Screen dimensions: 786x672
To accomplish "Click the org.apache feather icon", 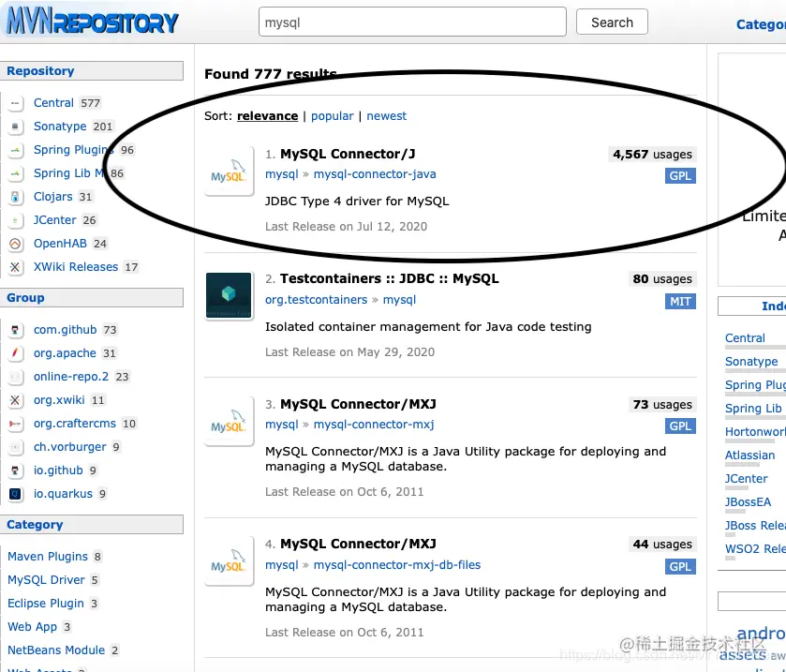I will point(16,353).
